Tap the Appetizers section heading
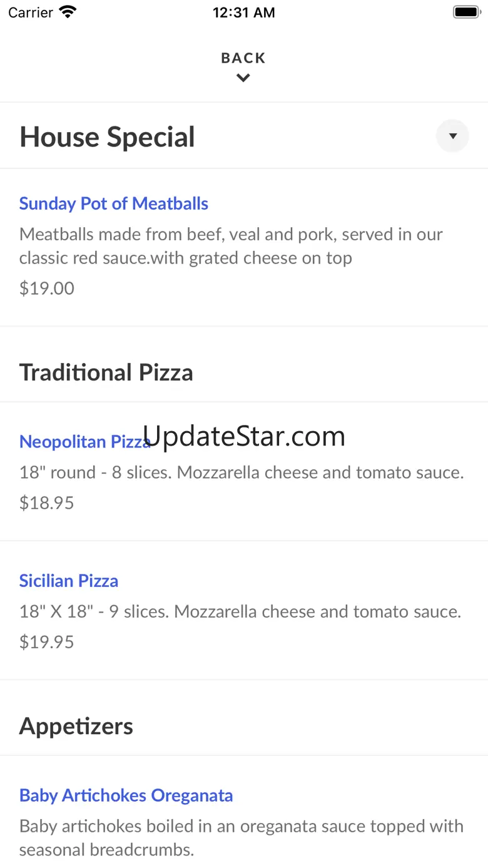 (76, 726)
